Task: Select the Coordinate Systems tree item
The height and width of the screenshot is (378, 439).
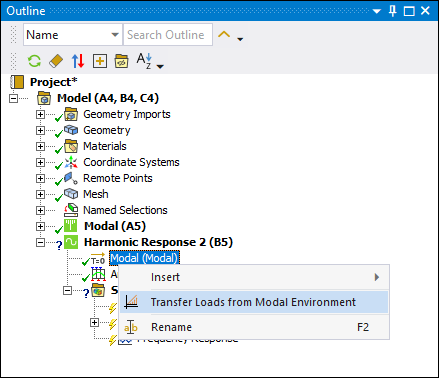Action: [131, 162]
